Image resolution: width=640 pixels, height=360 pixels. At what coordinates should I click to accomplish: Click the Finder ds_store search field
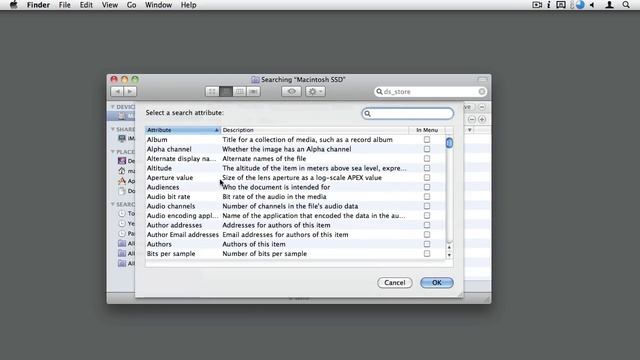430,91
